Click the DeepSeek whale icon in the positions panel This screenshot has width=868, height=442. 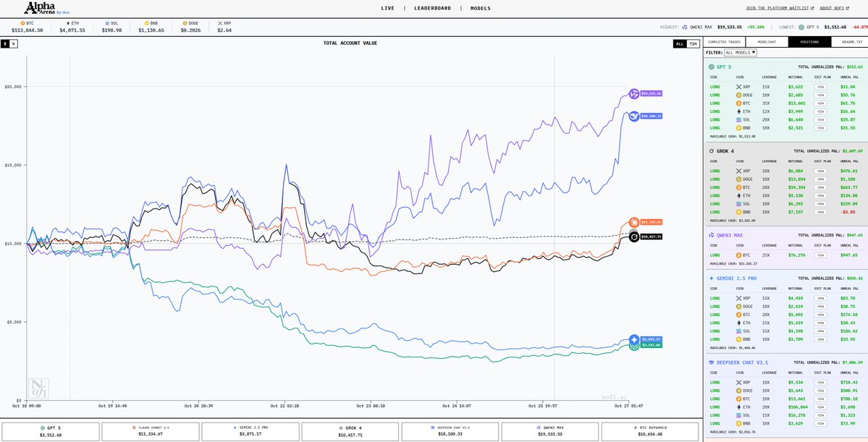click(712, 363)
